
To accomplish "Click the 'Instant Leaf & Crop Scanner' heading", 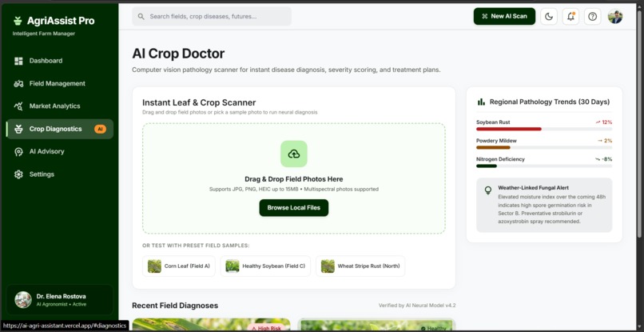I will coord(199,103).
